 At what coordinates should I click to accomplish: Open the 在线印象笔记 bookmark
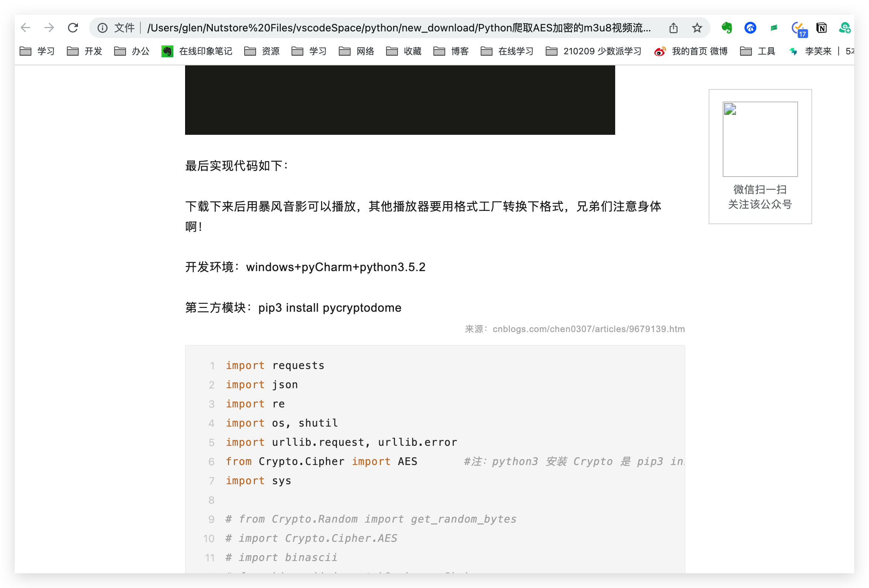coord(197,51)
